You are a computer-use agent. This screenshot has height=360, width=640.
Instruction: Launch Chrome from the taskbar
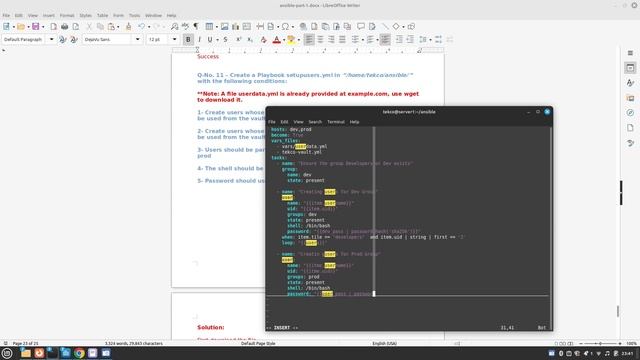click(x=79, y=353)
